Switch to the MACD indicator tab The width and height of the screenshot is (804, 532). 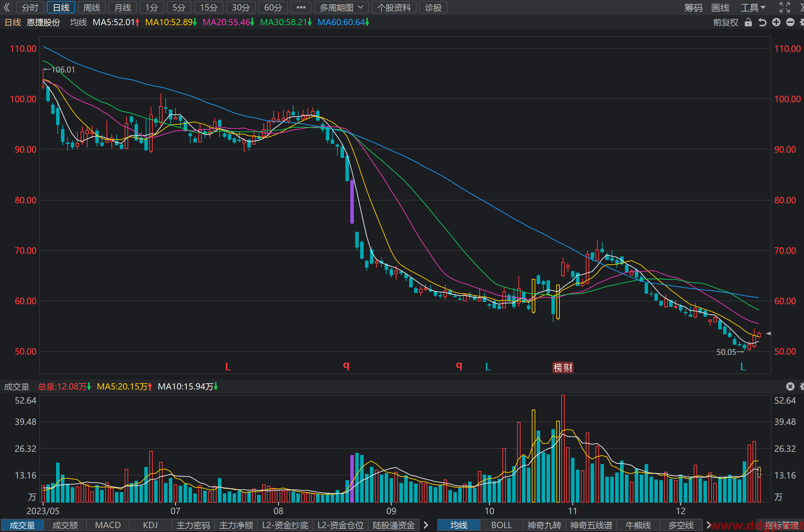tap(108, 525)
